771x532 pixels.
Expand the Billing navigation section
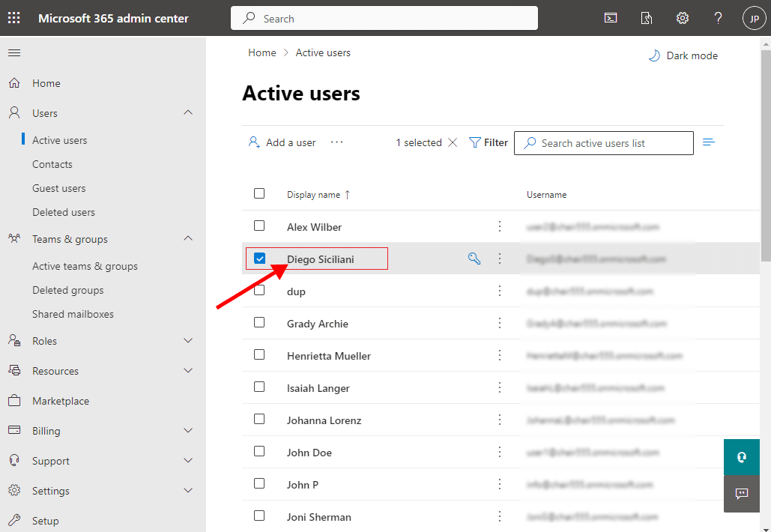[188, 431]
